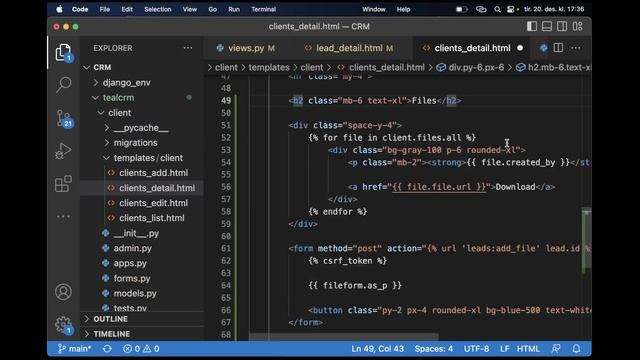The image size is (640, 360).
Task: Open the Selection menu
Action: coord(158,9)
